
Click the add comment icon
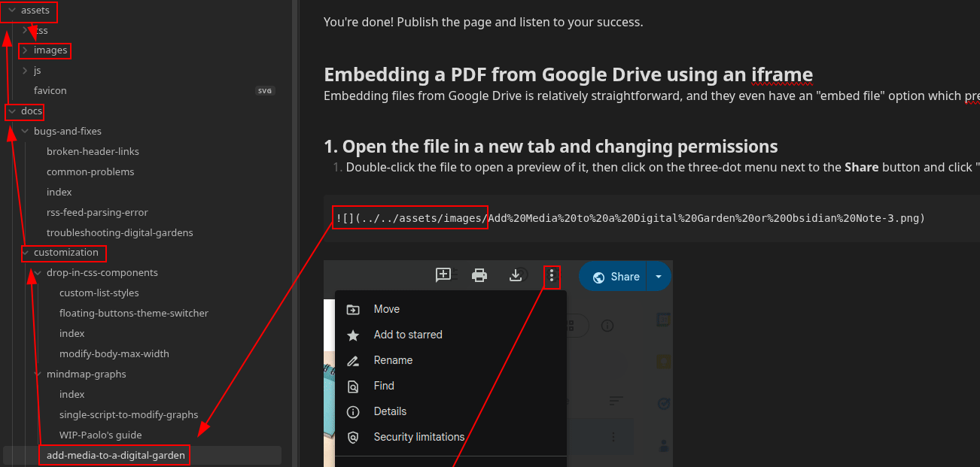(443, 276)
